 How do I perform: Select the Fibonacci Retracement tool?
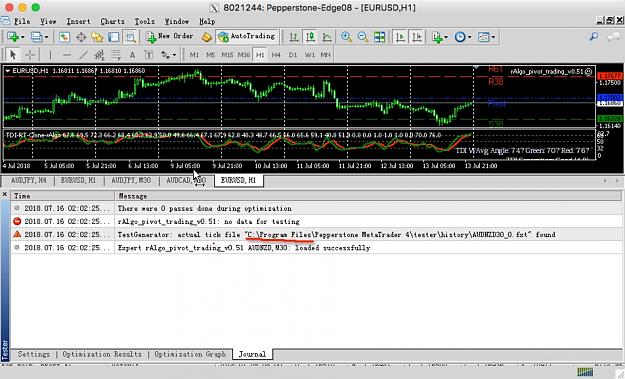coord(116,55)
